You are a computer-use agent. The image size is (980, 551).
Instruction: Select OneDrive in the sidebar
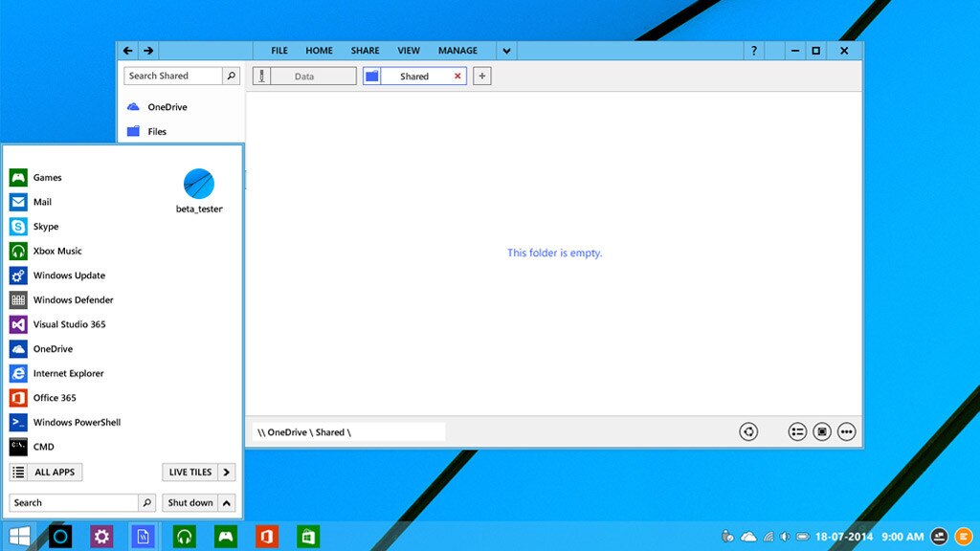157,107
